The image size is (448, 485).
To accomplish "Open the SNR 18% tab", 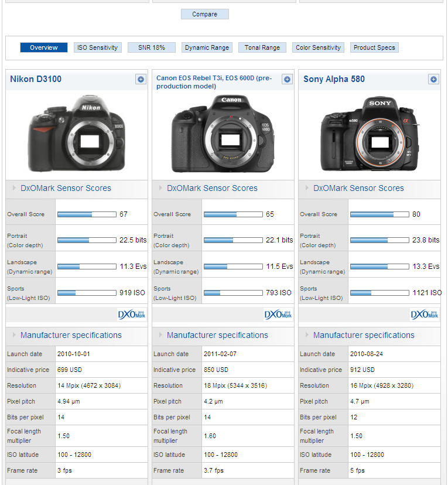I will (152, 48).
